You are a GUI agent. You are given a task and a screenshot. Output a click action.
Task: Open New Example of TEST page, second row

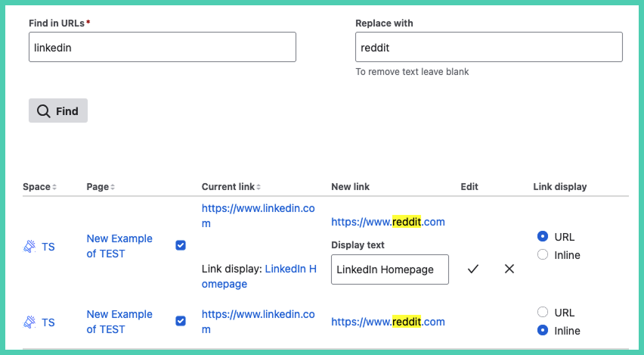coord(119,322)
